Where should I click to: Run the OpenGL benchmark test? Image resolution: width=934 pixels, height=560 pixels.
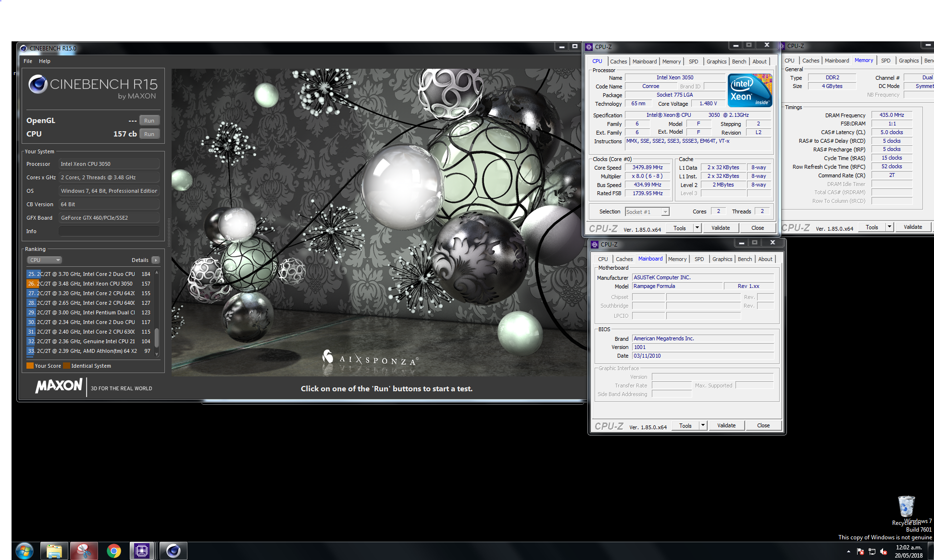click(149, 121)
